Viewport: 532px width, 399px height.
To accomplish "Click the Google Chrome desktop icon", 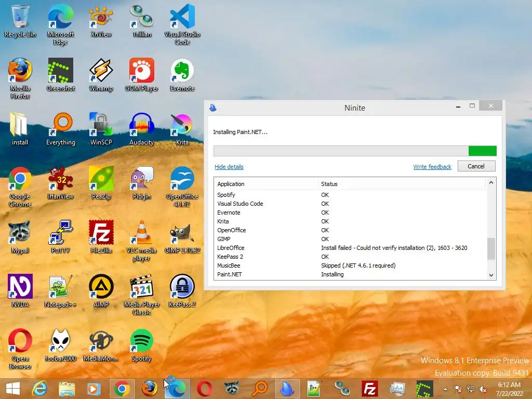I will pos(20,187).
